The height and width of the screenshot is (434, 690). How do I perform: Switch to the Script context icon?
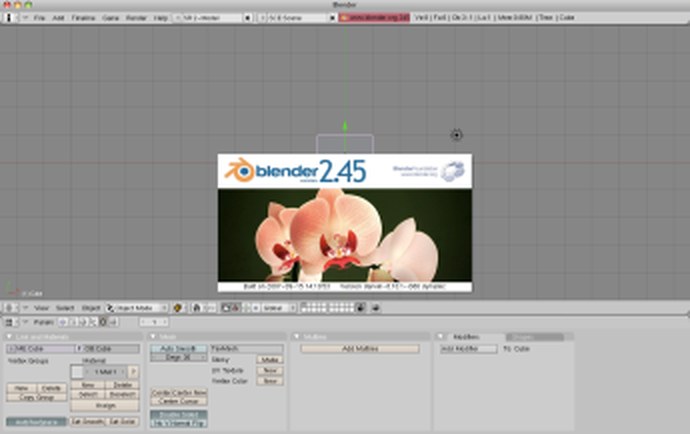click(73, 323)
